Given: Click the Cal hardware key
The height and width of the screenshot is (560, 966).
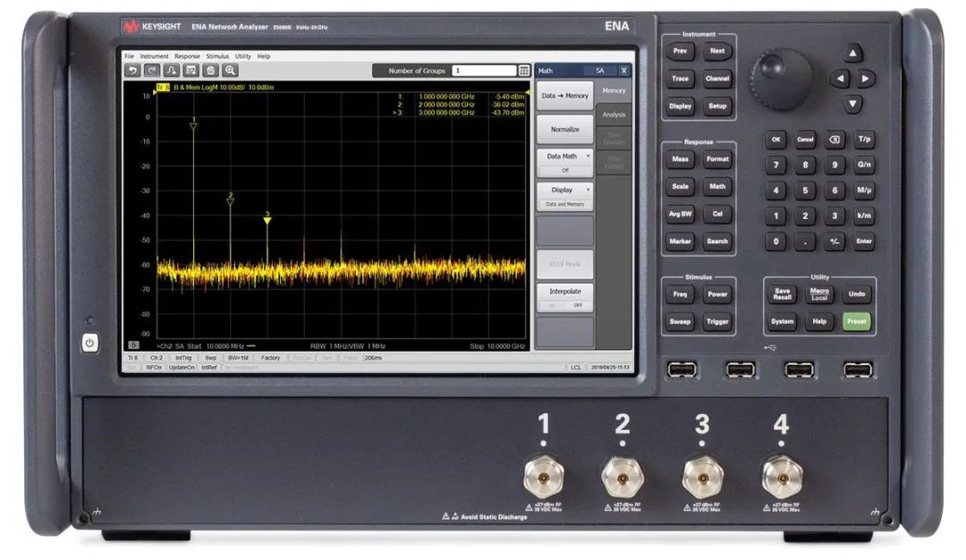Looking at the screenshot, I should click(x=717, y=215).
